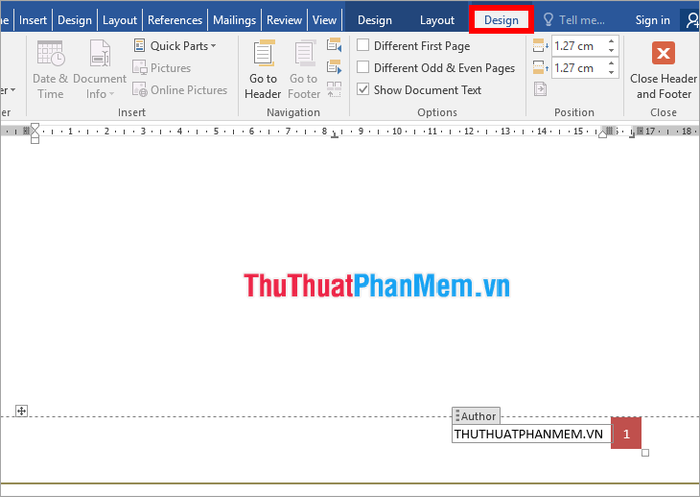The image size is (700, 497).
Task: Click the first line indent marker on ruler
Action: coord(35,127)
